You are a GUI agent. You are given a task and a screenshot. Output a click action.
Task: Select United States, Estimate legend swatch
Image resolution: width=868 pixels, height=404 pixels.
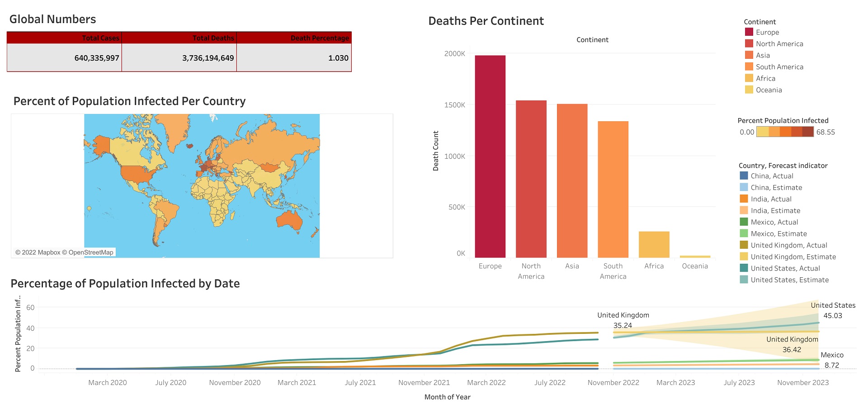[744, 280]
